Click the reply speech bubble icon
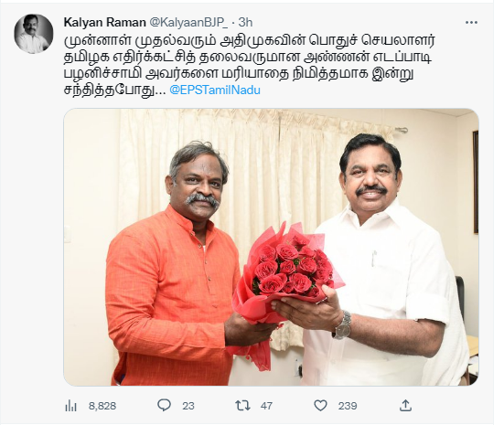The height and width of the screenshot is (425, 504). click(165, 406)
